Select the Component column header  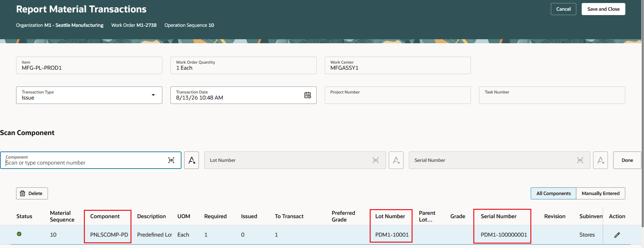click(105, 216)
